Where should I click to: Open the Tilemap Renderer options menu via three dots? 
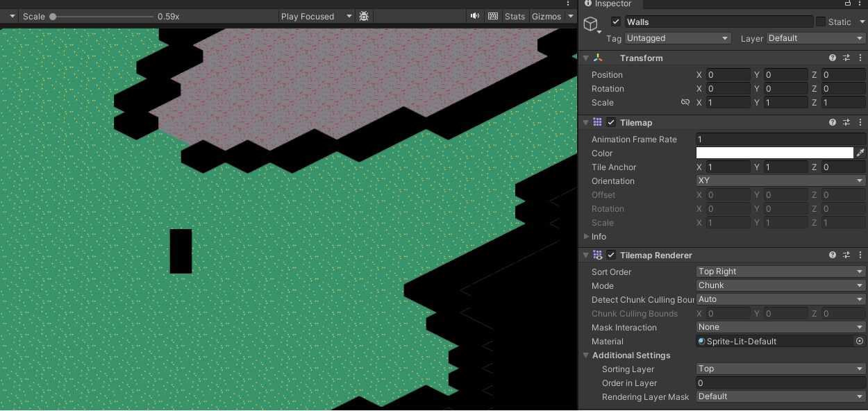(x=860, y=255)
